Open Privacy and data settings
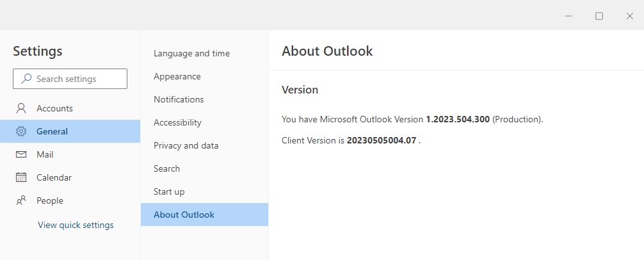The height and width of the screenshot is (260, 644). (205, 145)
